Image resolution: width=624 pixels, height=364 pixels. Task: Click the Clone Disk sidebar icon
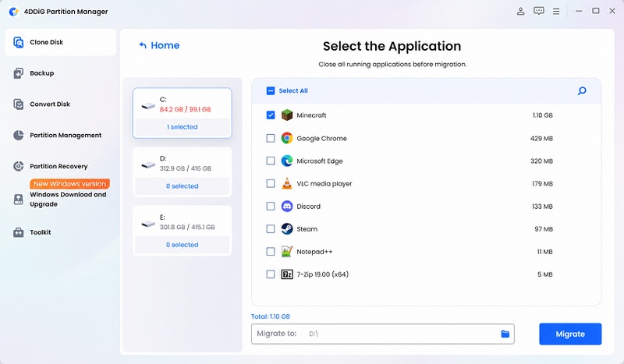click(18, 42)
